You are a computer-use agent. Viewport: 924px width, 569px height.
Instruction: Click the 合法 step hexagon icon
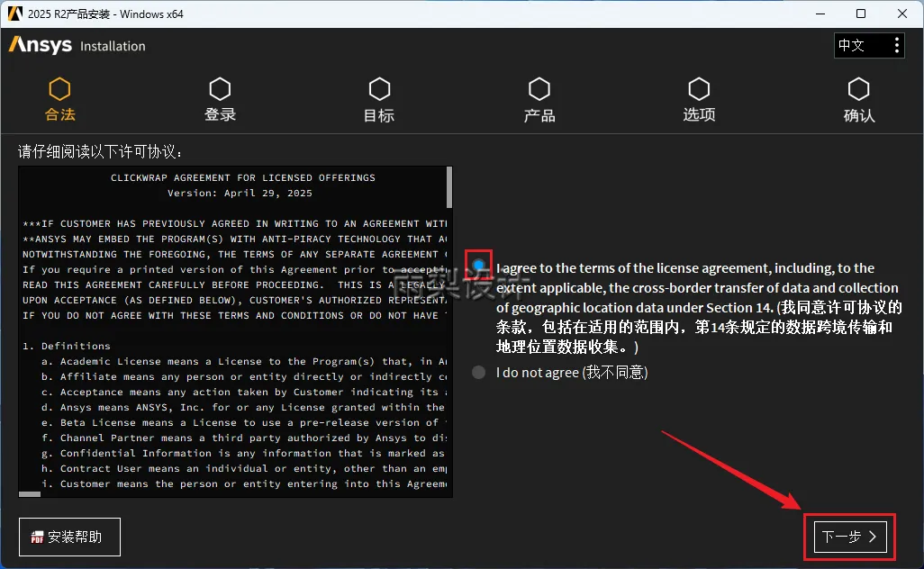(59, 89)
